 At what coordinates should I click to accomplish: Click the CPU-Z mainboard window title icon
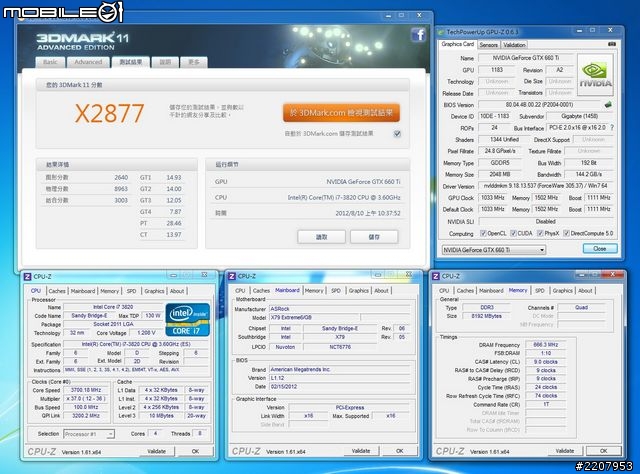(232, 276)
